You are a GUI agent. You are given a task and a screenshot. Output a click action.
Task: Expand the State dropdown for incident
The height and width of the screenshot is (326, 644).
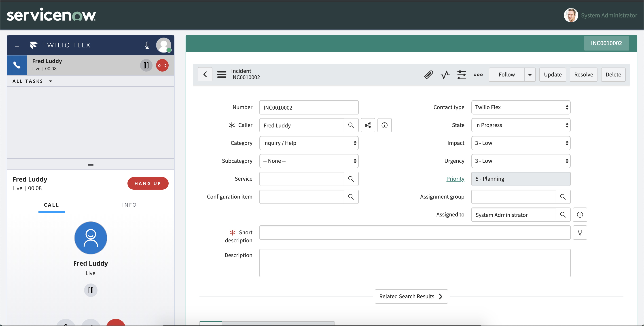[x=521, y=125]
